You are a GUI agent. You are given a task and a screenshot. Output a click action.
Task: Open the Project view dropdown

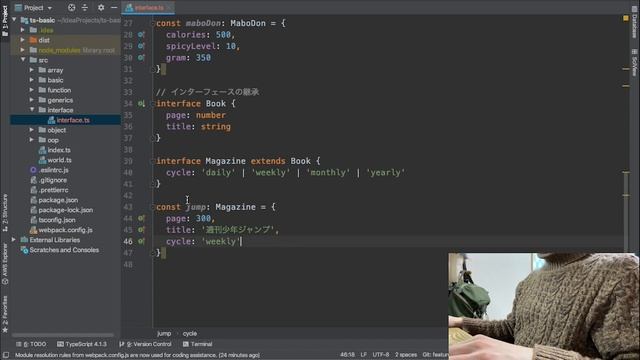pyautogui.click(x=33, y=7)
